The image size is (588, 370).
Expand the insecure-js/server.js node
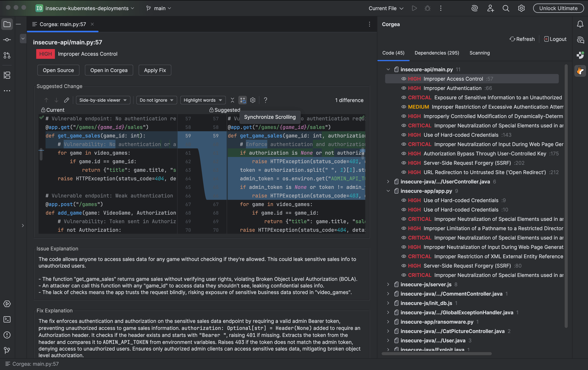click(388, 285)
